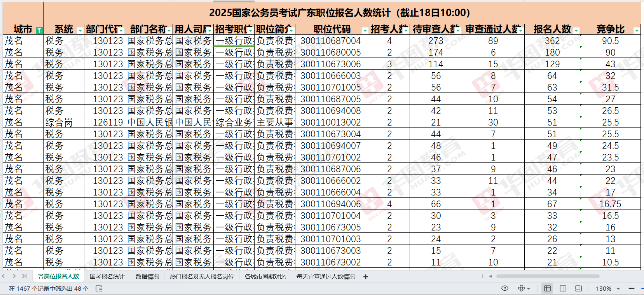Select the pending review cell 273

(436, 41)
